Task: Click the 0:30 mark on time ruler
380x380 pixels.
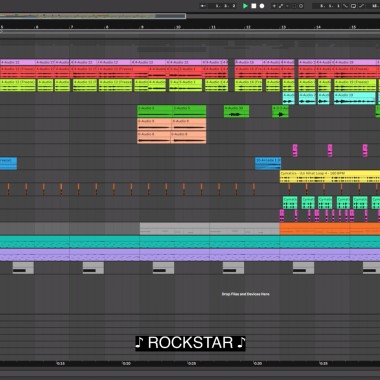Action: click(x=258, y=363)
